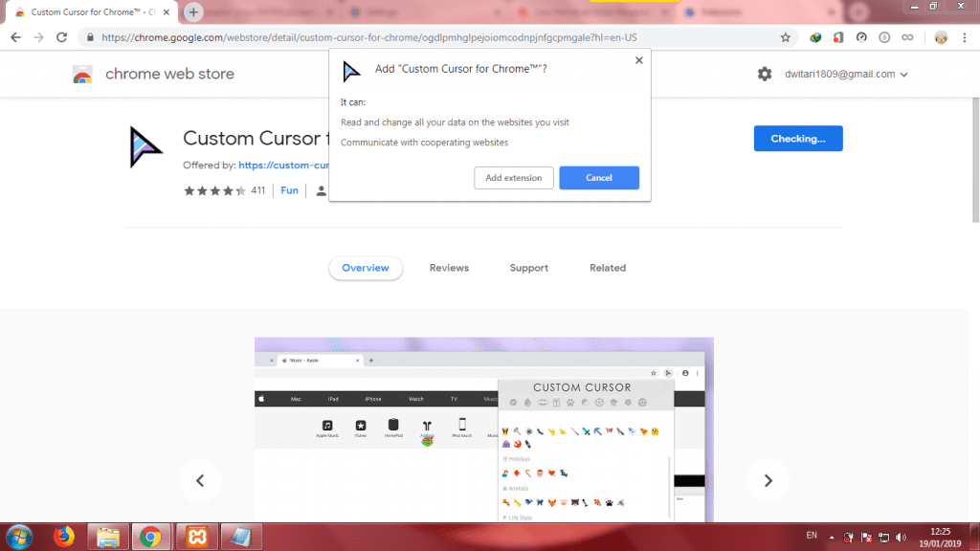The height and width of the screenshot is (551, 980).
Task: Show hidden system tray icons
Action: pos(831,536)
